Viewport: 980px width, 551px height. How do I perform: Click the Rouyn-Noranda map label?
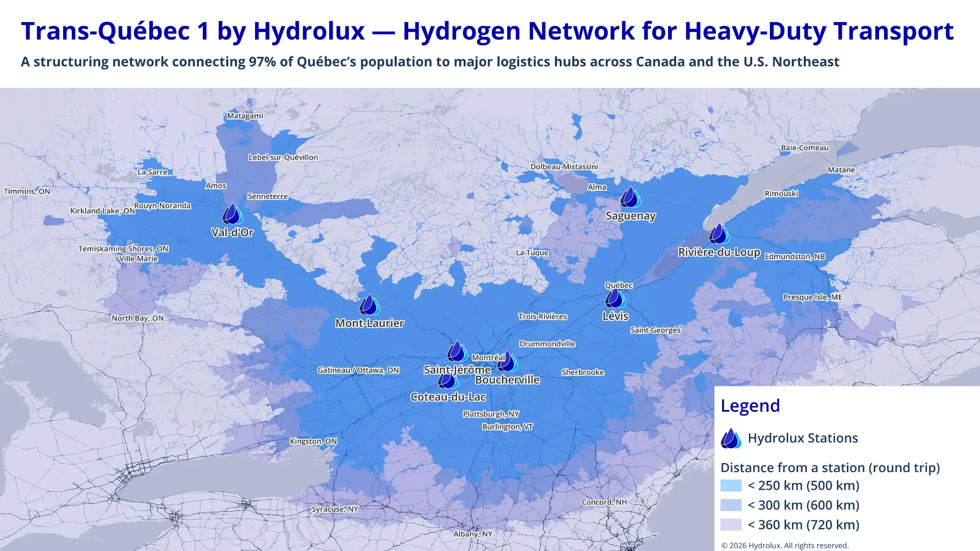point(163,206)
